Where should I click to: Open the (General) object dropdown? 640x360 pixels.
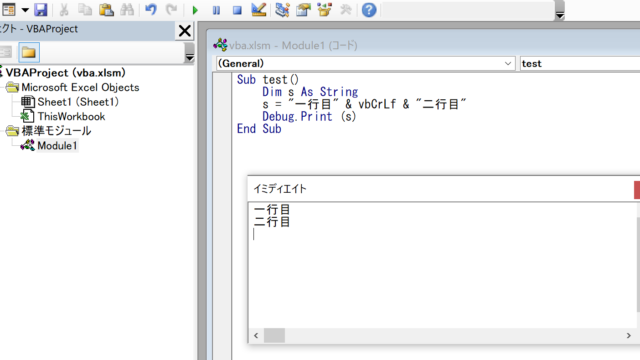[365, 64]
